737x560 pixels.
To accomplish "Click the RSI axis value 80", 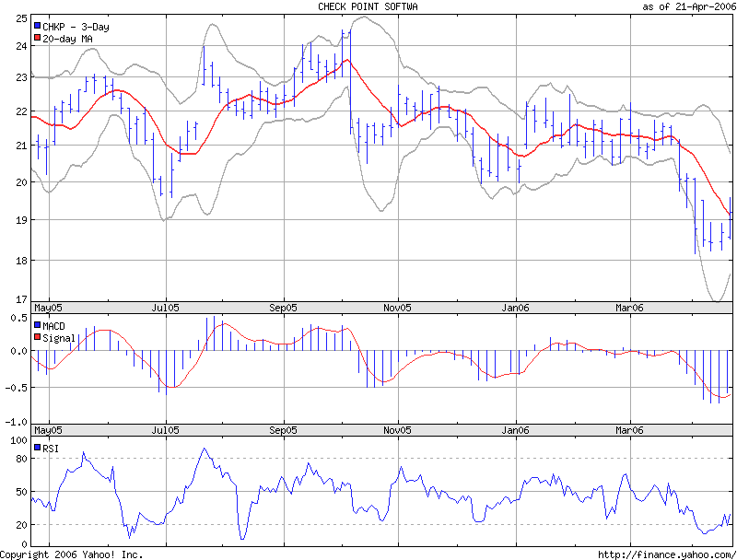I will click(21, 459).
